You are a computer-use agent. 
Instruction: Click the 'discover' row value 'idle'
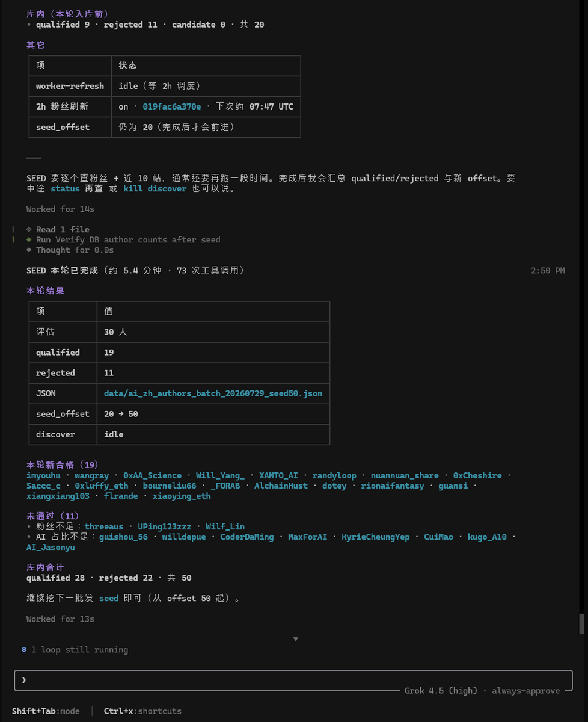114,434
